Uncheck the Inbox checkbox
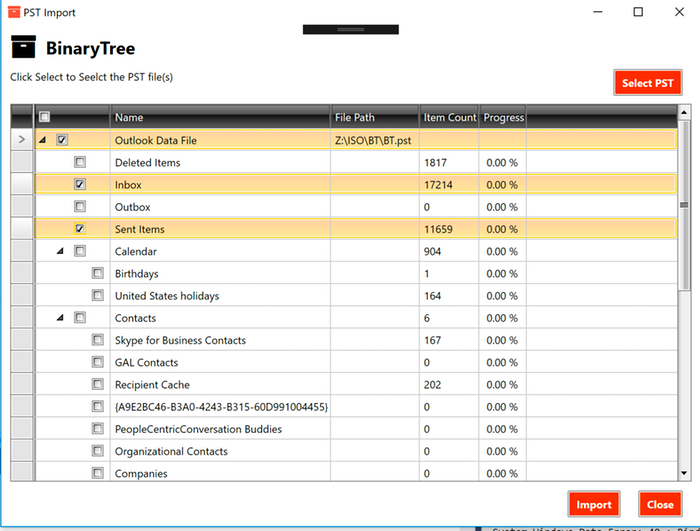Image resolution: width=700 pixels, height=531 pixels. [x=80, y=184]
